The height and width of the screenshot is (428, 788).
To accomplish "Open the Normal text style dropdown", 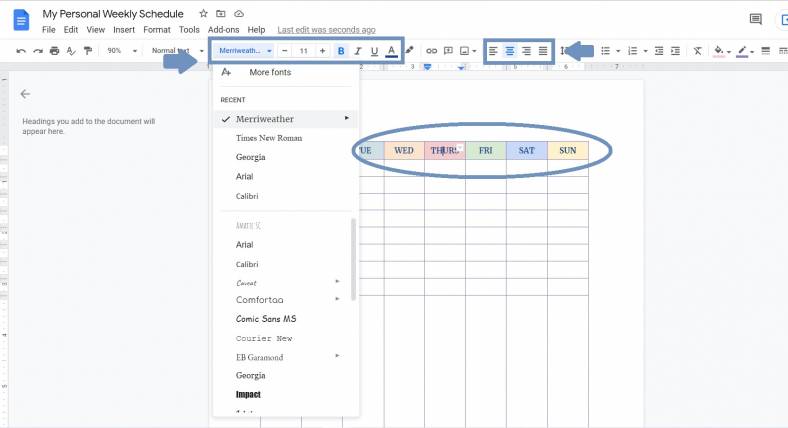I will pos(177,51).
